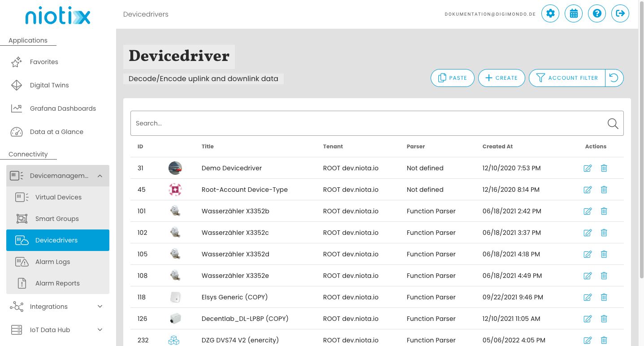Log out using the top-right logout icon
The height and width of the screenshot is (346, 644).
click(x=620, y=13)
